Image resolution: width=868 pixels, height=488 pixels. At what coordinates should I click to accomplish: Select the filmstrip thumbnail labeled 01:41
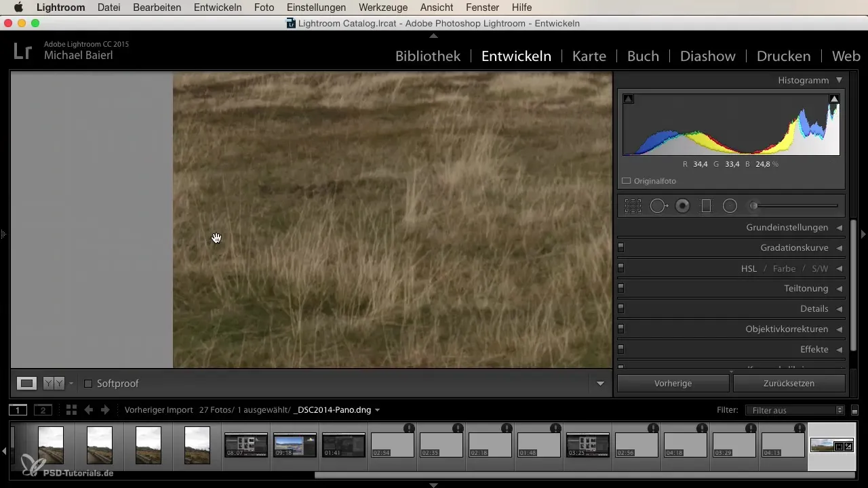tap(344, 445)
